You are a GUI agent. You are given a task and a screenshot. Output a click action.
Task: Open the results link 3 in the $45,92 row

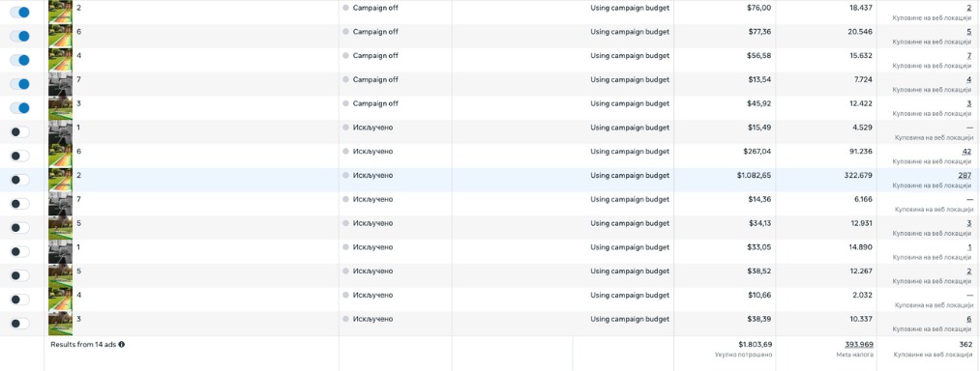pyautogui.click(x=969, y=103)
